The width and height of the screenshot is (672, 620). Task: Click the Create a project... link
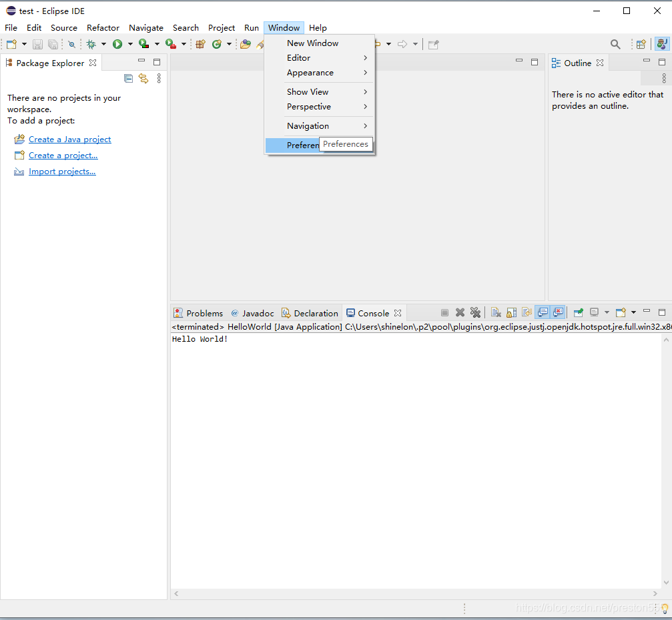tap(63, 156)
